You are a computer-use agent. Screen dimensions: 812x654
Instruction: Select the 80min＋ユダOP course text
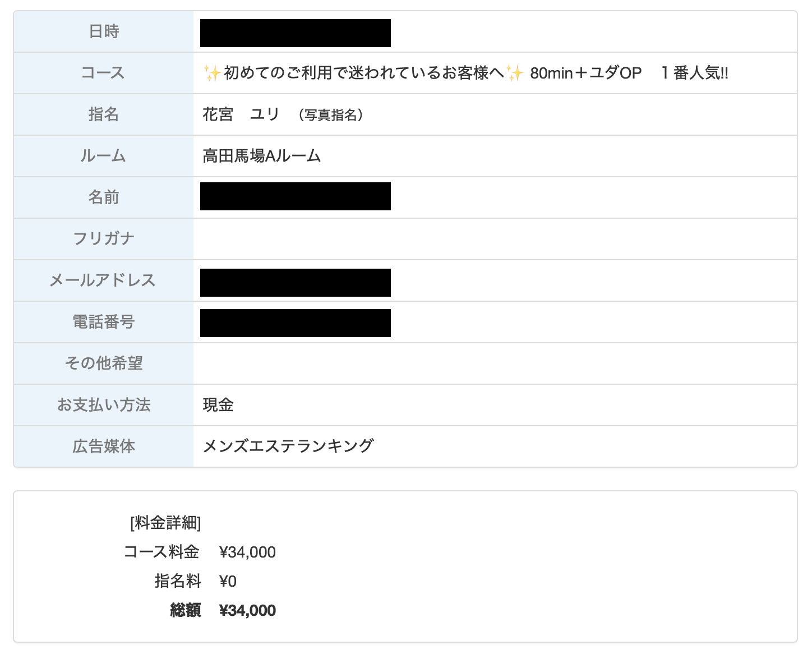585,73
